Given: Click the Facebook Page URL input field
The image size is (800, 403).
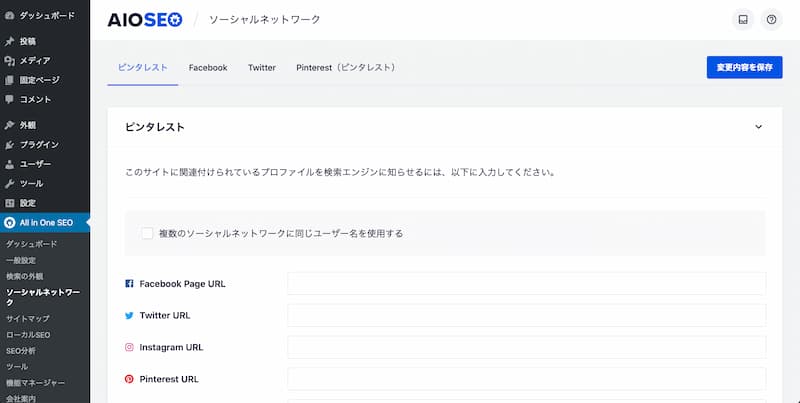Looking at the screenshot, I should tap(527, 284).
